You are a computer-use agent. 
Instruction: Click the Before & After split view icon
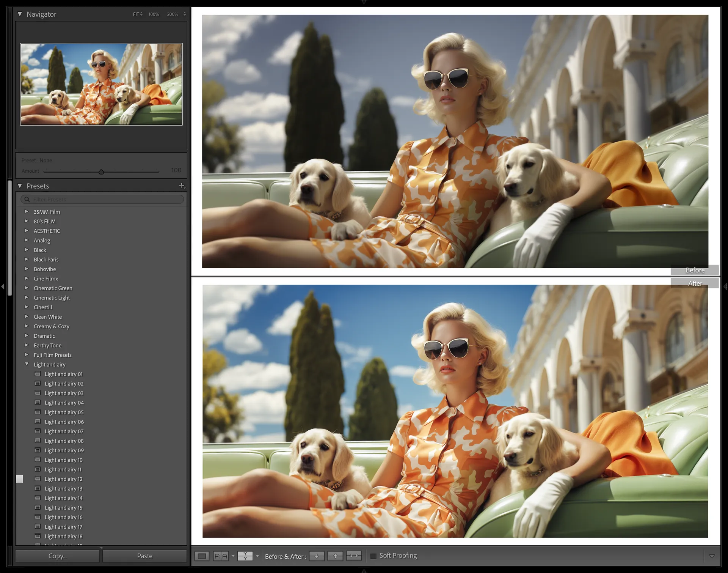point(245,556)
